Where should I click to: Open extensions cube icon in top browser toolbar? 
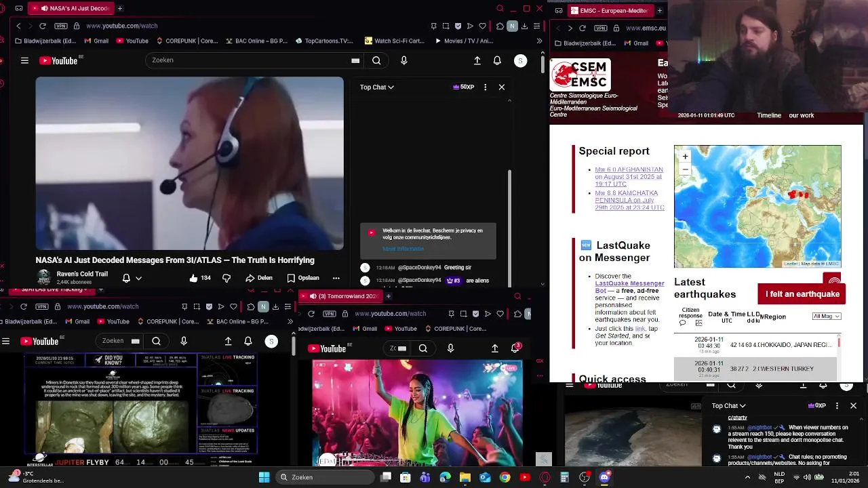(x=500, y=26)
